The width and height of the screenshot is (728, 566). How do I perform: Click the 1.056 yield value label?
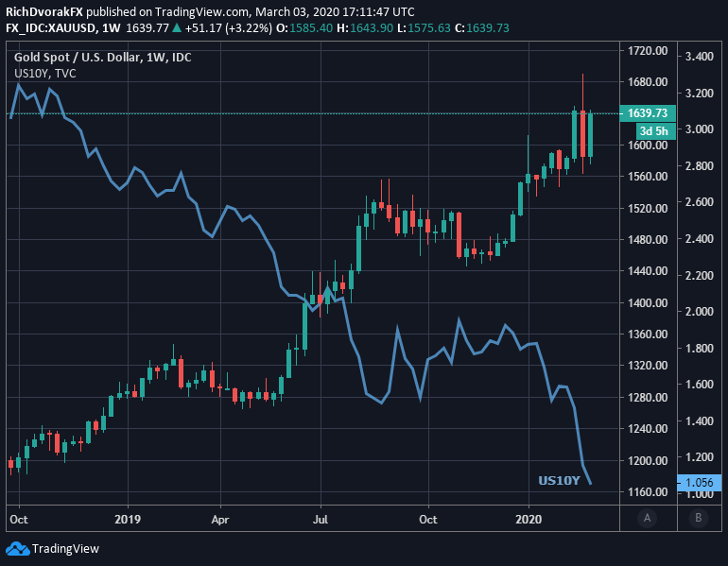pos(700,483)
